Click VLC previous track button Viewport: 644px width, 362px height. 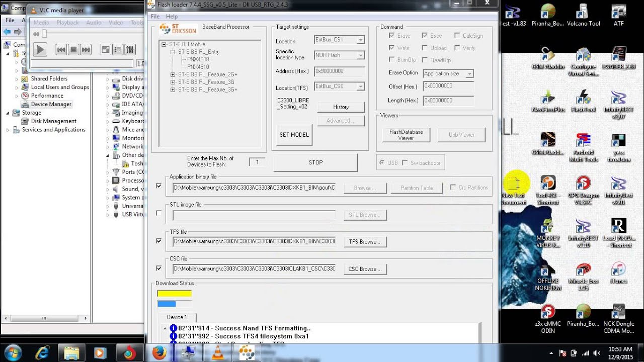pyautogui.click(x=61, y=49)
